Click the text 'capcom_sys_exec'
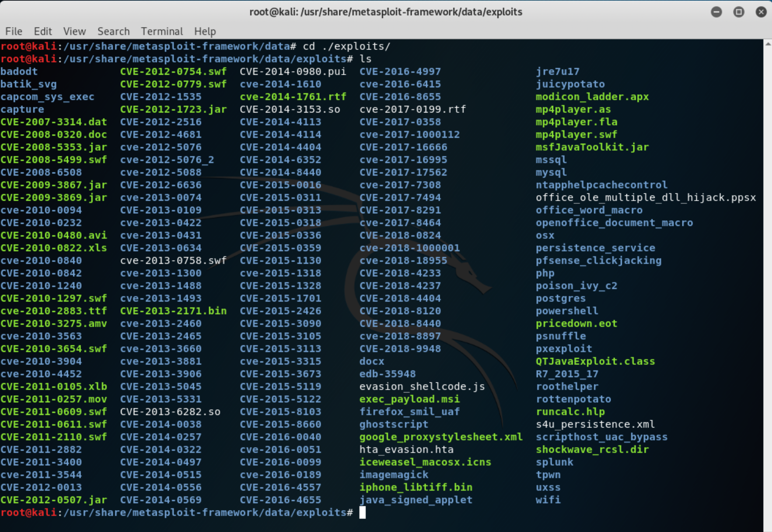The height and width of the screenshot is (532, 772). (47, 97)
